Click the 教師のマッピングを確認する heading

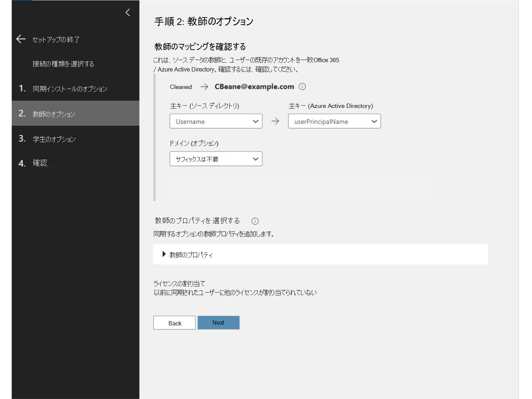pos(200,46)
